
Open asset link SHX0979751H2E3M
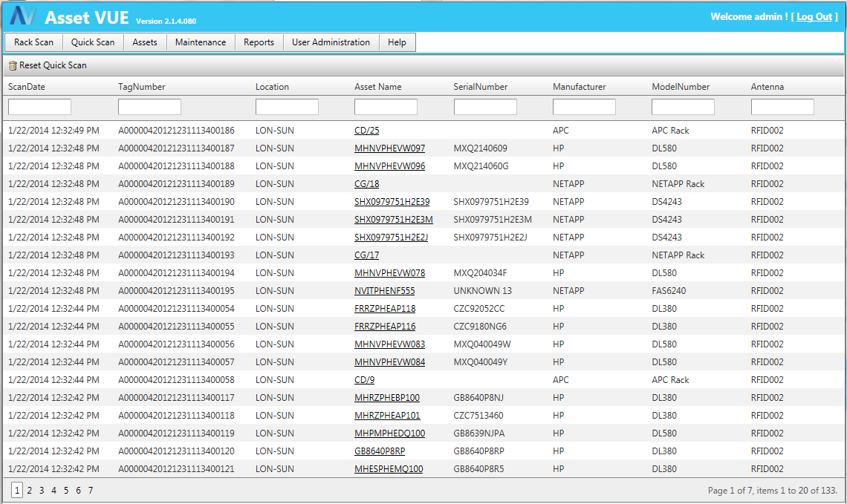394,220
